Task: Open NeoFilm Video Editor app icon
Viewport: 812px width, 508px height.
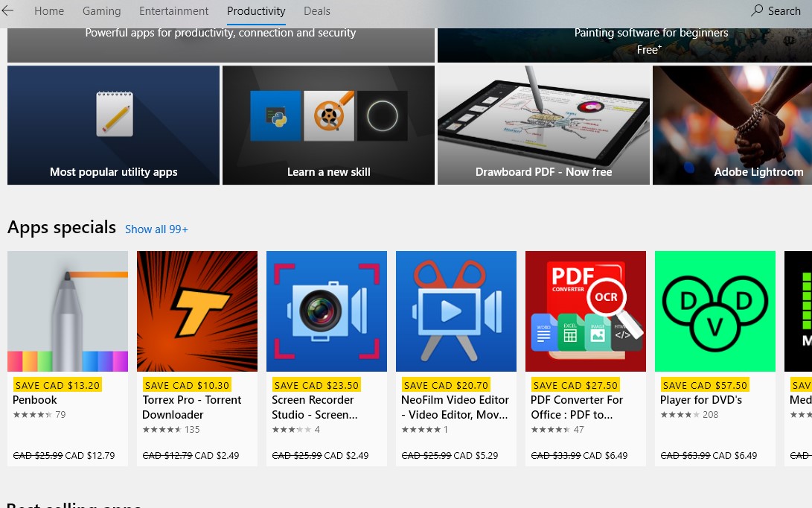Action: tap(456, 311)
